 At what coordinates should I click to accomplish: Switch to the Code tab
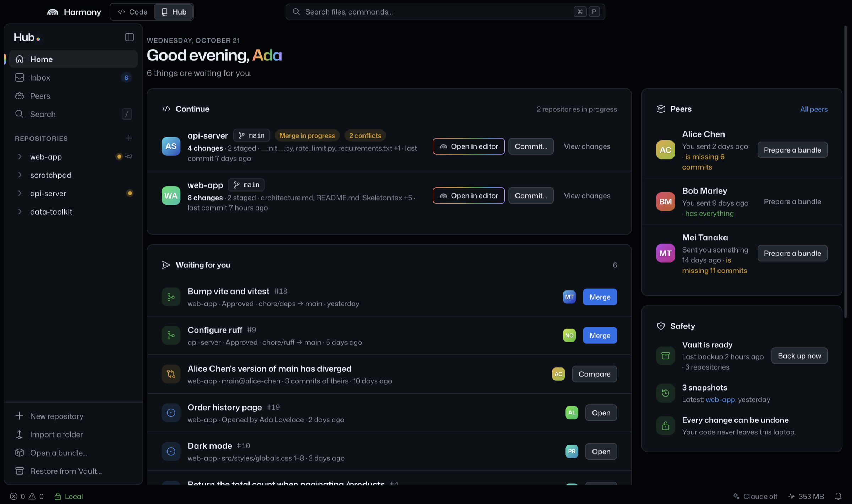pyautogui.click(x=132, y=12)
